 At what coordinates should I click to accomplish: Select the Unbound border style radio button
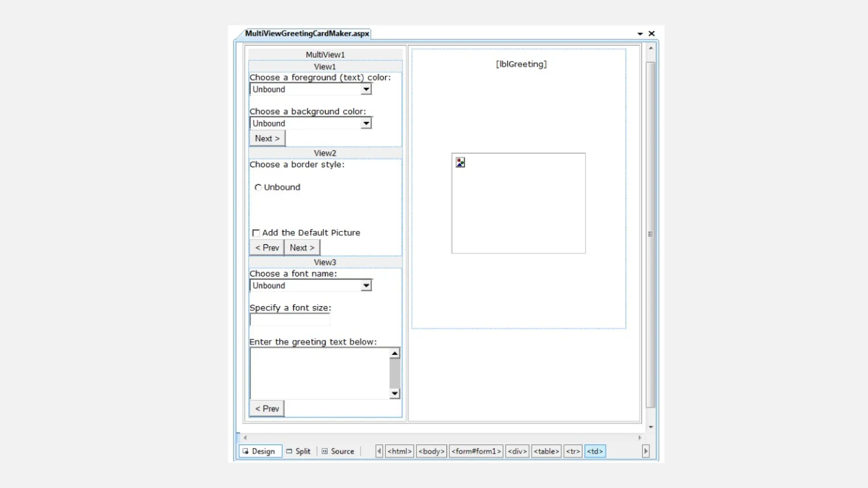point(258,187)
